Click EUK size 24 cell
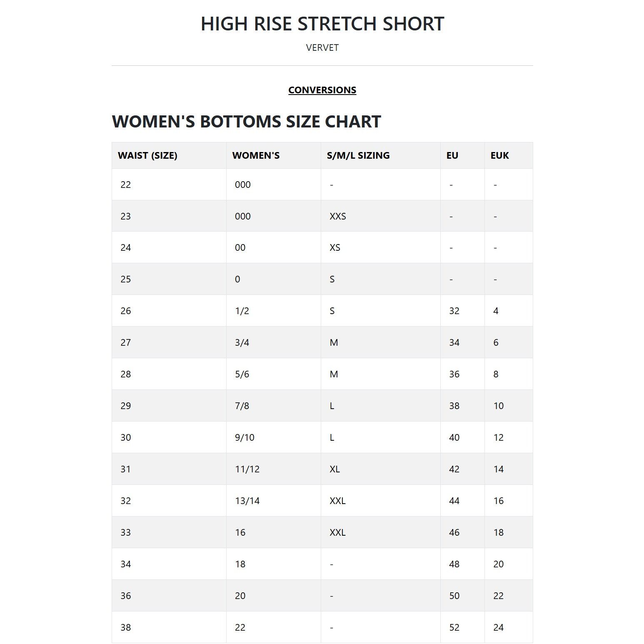 click(x=509, y=627)
